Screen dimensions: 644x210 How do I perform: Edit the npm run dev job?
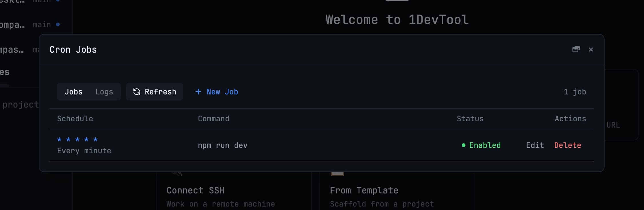pos(535,145)
